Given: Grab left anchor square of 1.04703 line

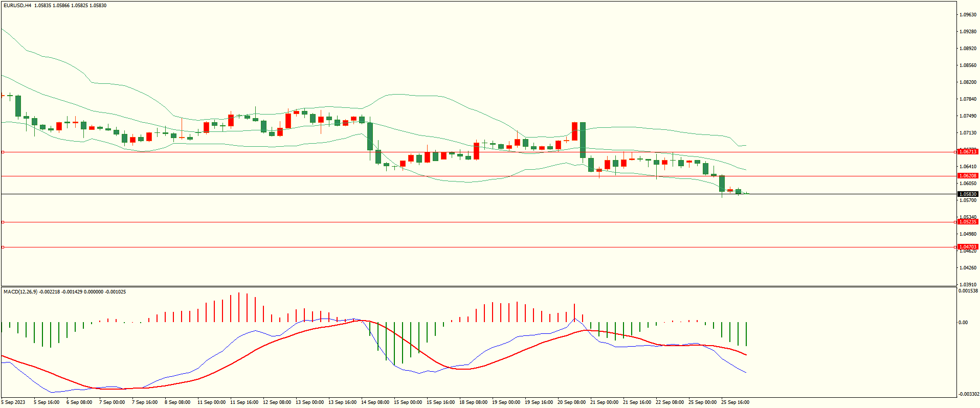Looking at the screenshot, I should click(x=3, y=247).
